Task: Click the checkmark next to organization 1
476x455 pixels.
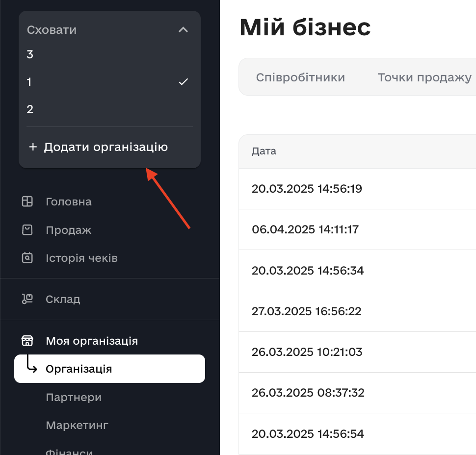Action: pos(183,82)
